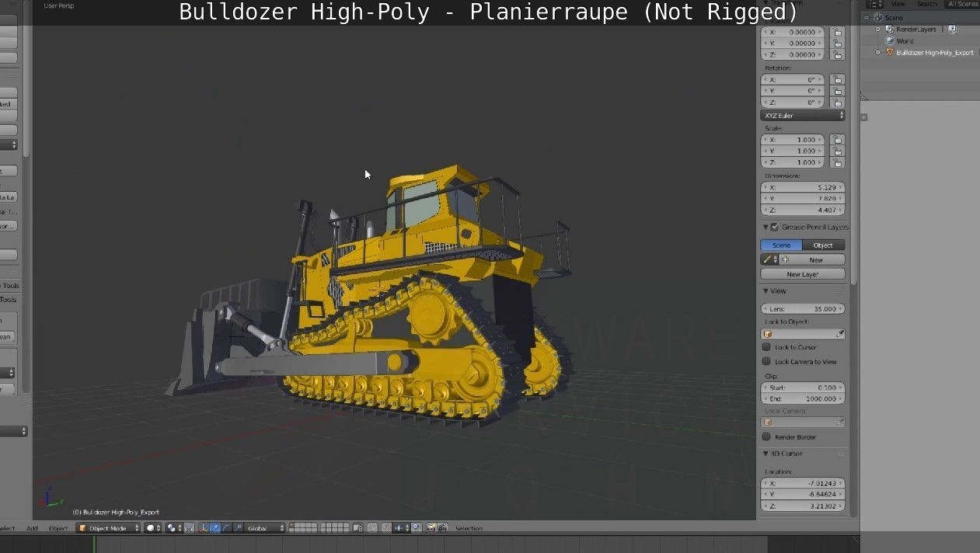Screen dimensions: 980x553
Task: Click the 3D Cursor Z 3.21302 field
Action: [803, 506]
